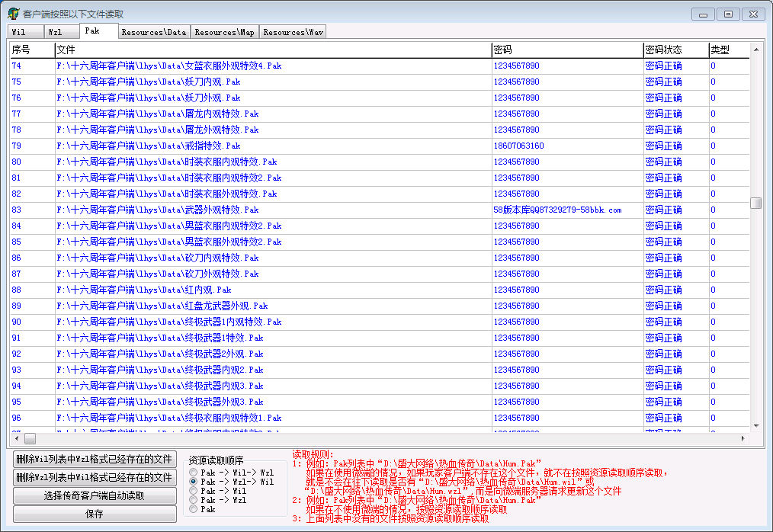Click the 密码 column header
The width and height of the screenshot is (773, 532).
[x=567, y=50]
